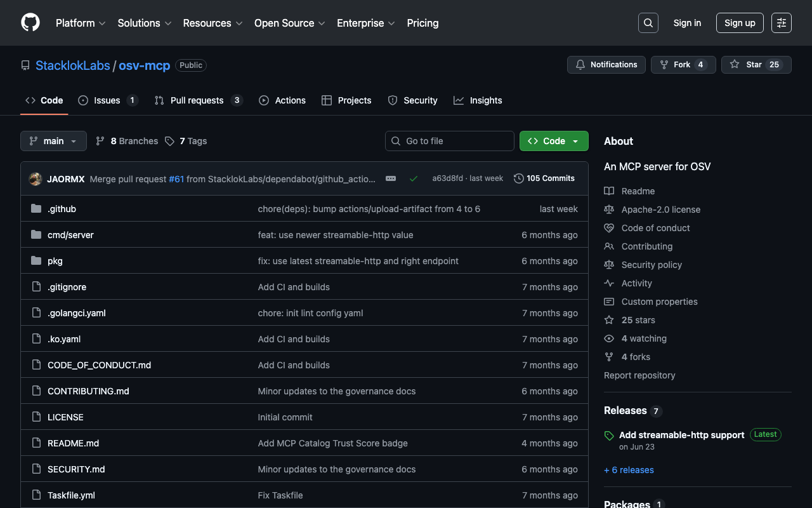Expand the Platform menu in header
The height and width of the screenshot is (508, 812).
(x=80, y=23)
